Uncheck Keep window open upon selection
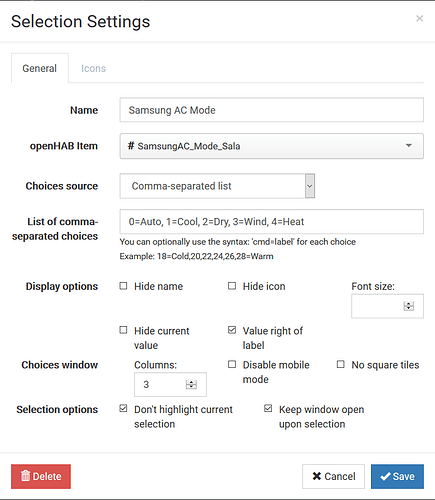This screenshot has height=500, width=435. click(268, 408)
